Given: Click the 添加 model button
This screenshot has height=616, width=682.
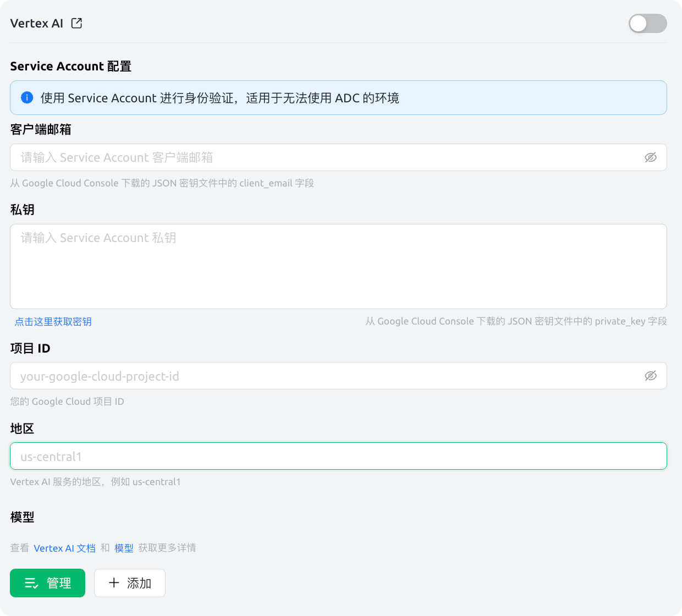Looking at the screenshot, I should pos(130,583).
